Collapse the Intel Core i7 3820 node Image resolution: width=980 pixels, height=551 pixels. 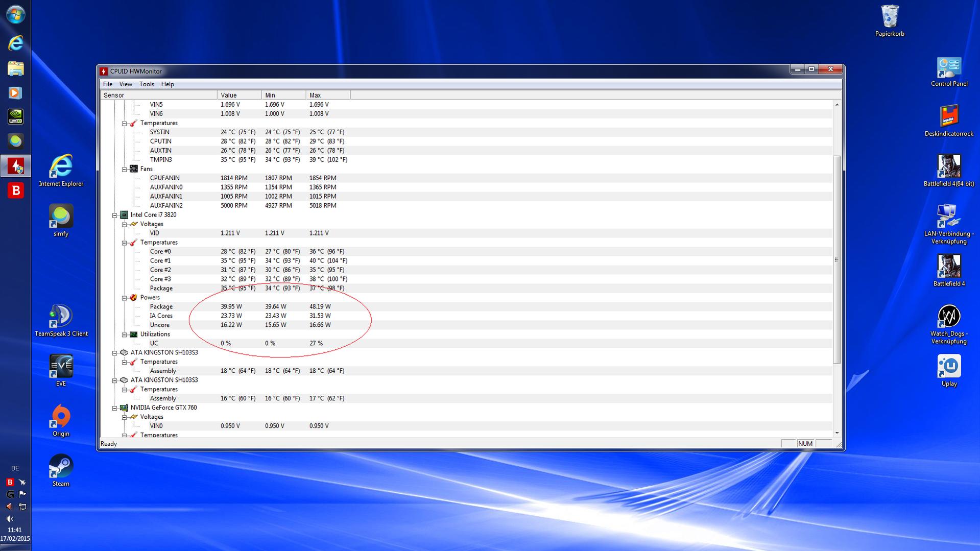coord(114,215)
